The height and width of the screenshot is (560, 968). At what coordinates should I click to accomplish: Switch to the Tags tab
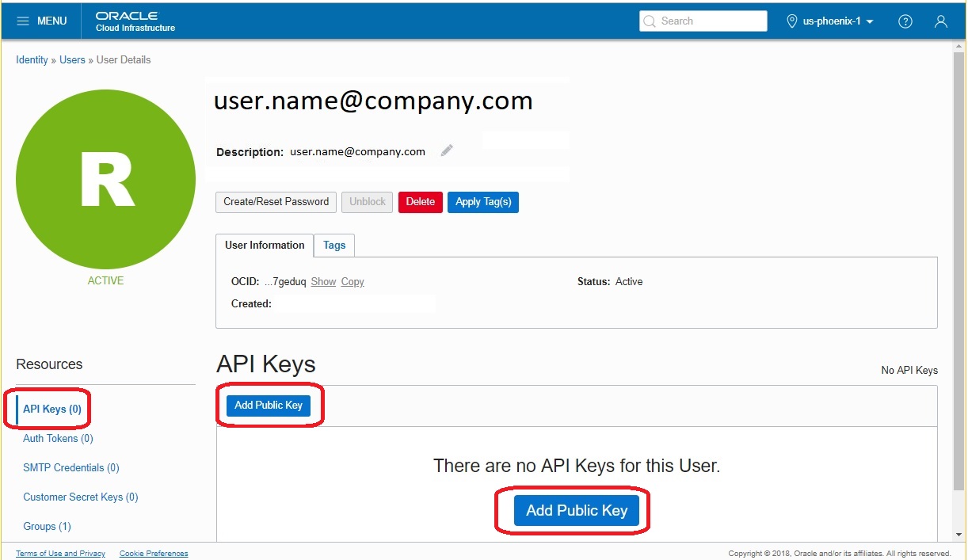[333, 246]
